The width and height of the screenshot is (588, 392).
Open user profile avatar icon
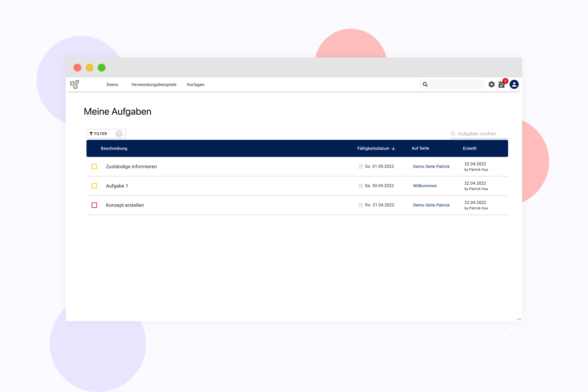point(514,84)
